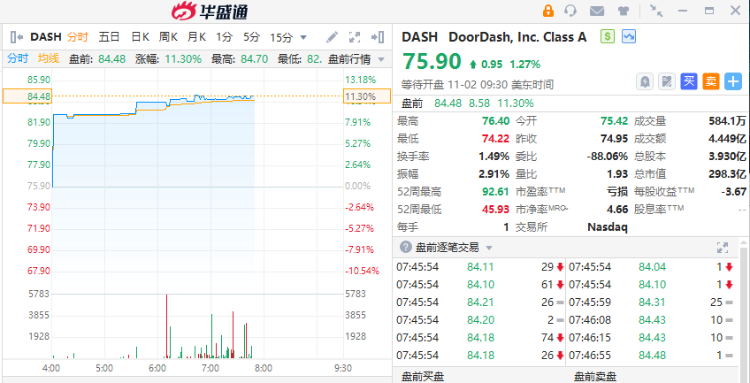The width and height of the screenshot is (750, 383).
Task: Open the skin theme shirt icon
Action: click(623, 11)
